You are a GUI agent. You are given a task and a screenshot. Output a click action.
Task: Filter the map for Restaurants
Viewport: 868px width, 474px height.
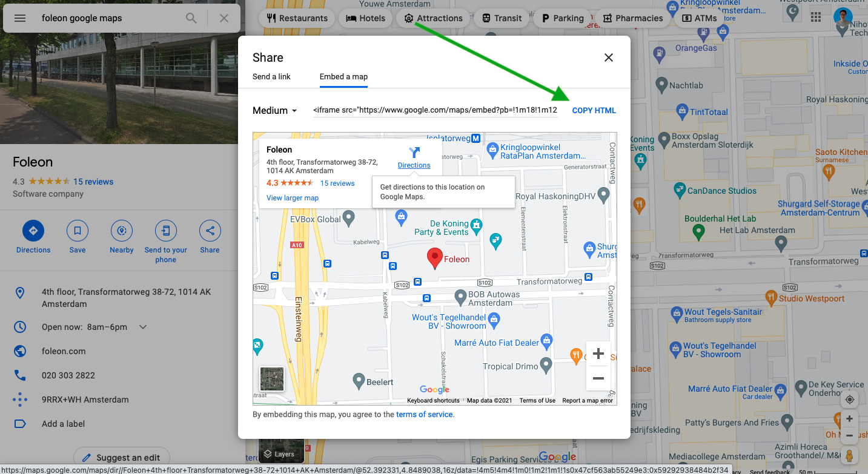pos(296,18)
